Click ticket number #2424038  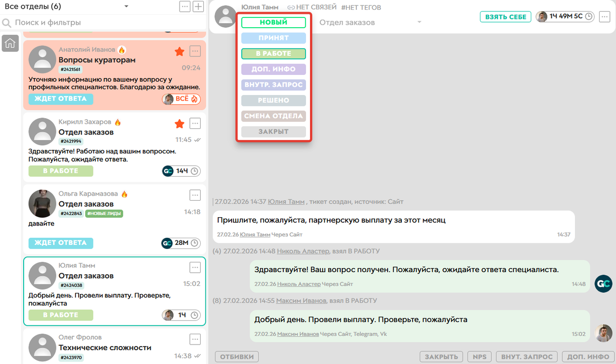pyautogui.click(x=71, y=285)
